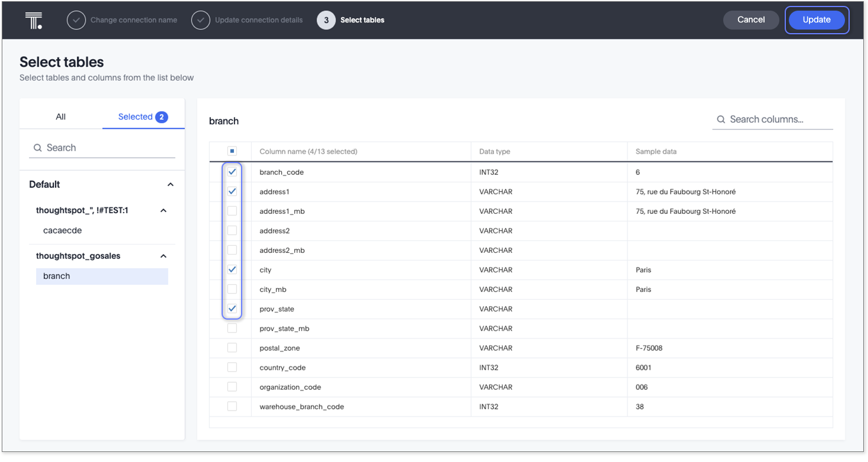
Task: Click the ThoughtSpot logo icon
Action: 33,20
